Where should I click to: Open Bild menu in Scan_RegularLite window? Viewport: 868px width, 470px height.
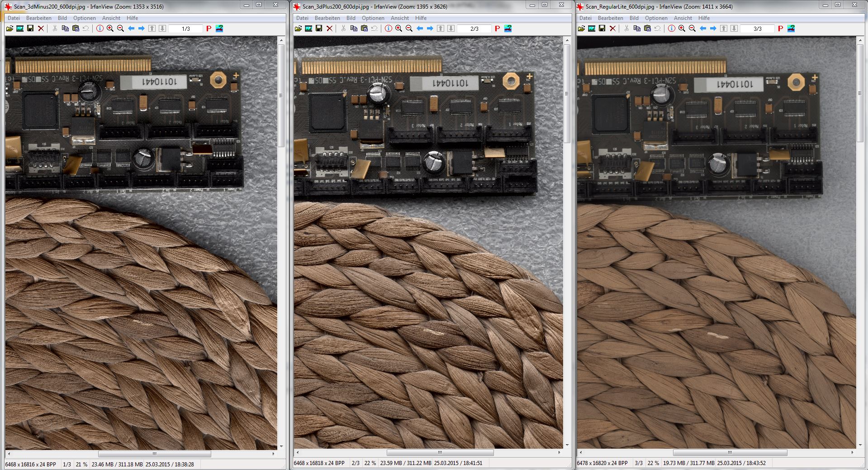point(634,18)
